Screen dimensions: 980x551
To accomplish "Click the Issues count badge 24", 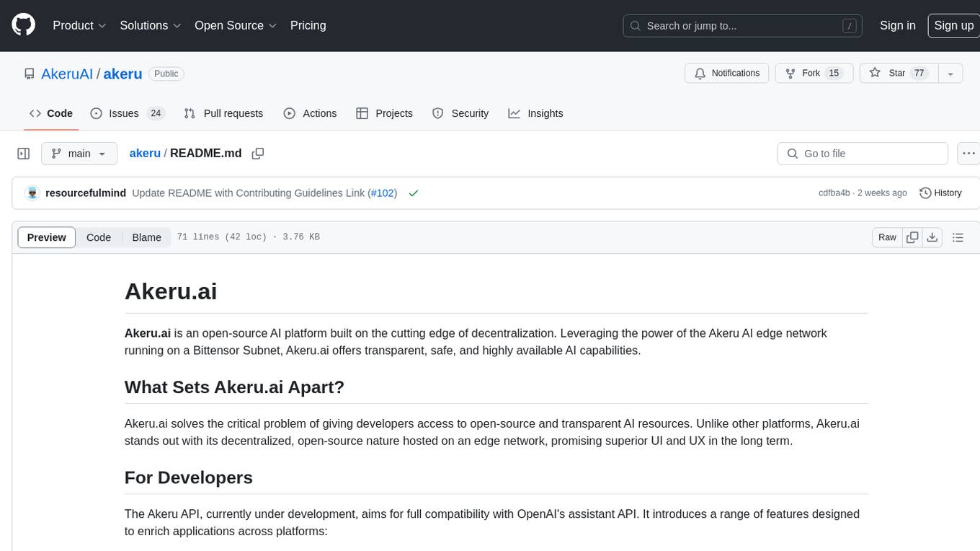I will pos(156,113).
